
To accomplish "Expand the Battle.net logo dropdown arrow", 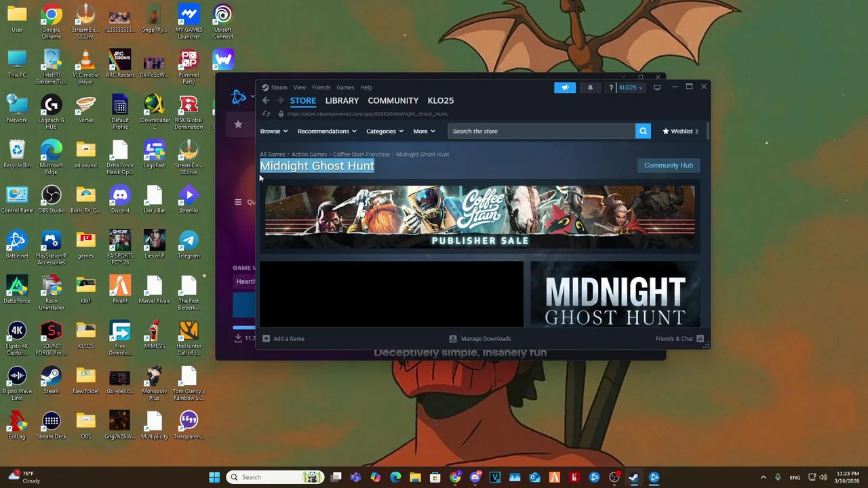I will (x=252, y=98).
